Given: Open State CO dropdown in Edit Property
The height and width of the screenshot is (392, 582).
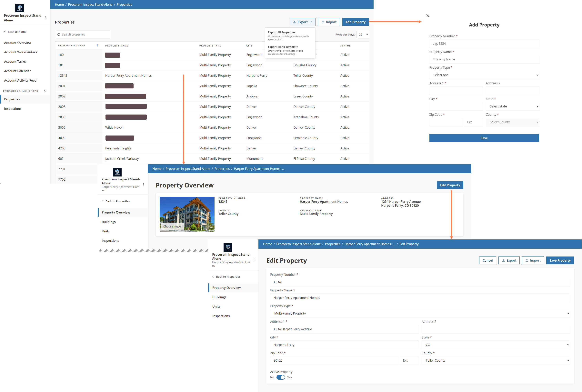Looking at the screenshot, I should pos(496,345).
